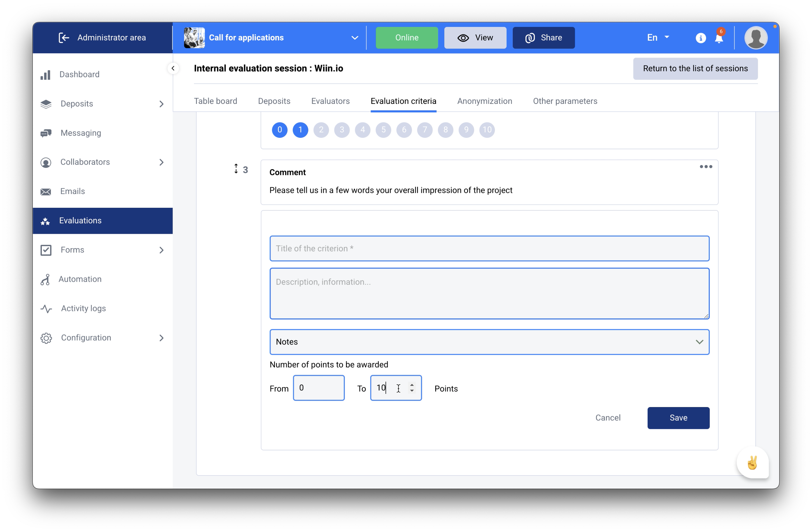Increase the To points with the stepper arrow
Image resolution: width=812 pixels, height=532 pixels.
pyautogui.click(x=412, y=385)
